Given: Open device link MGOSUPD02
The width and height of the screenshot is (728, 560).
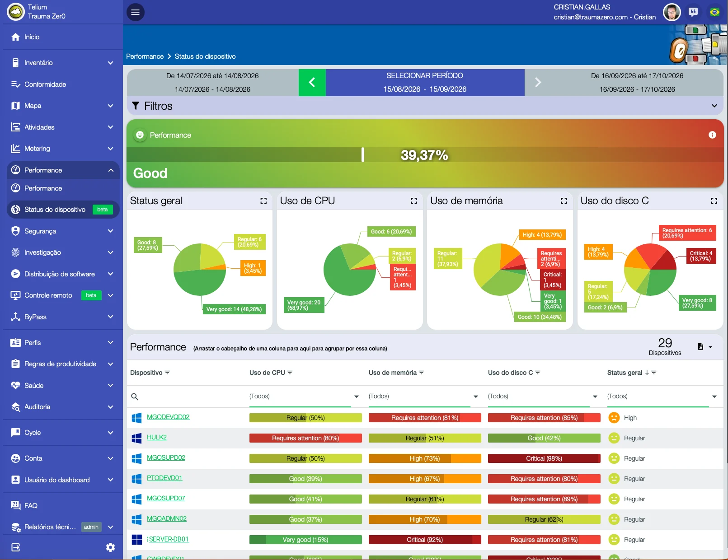Looking at the screenshot, I should (166, 457).
